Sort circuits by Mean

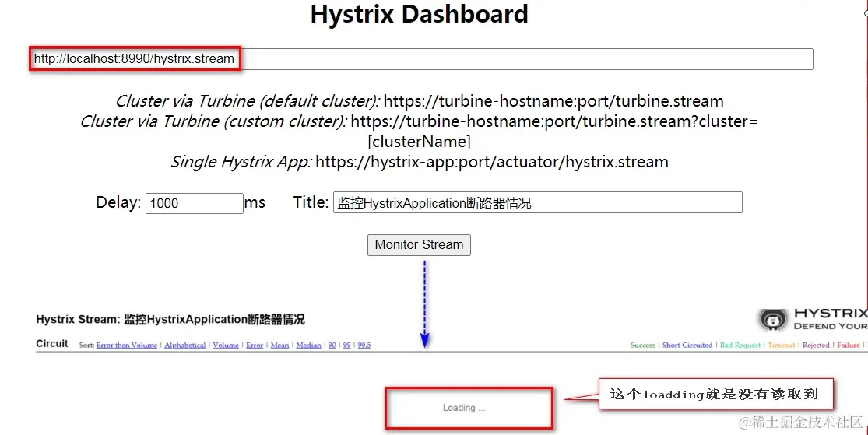click(279, 345)
